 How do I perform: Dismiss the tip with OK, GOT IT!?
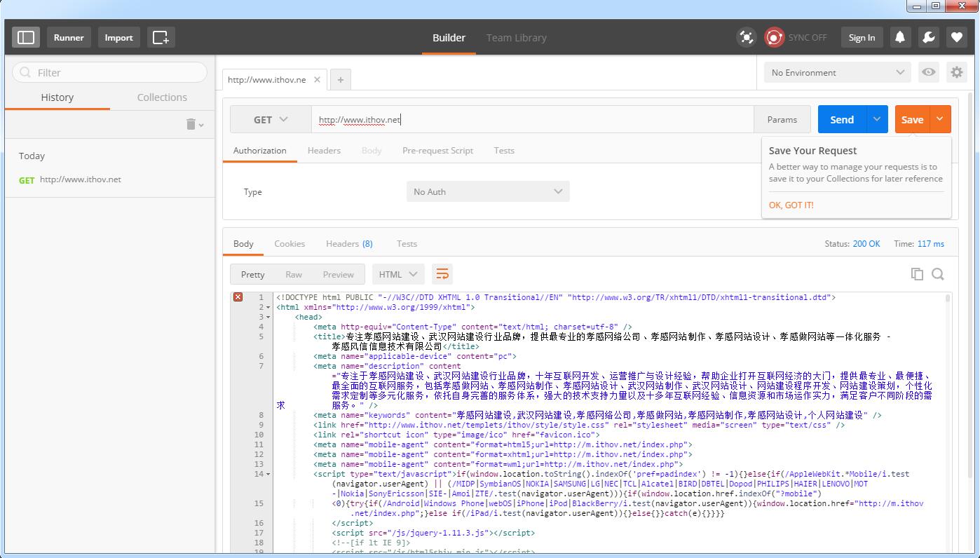(791, 205)
